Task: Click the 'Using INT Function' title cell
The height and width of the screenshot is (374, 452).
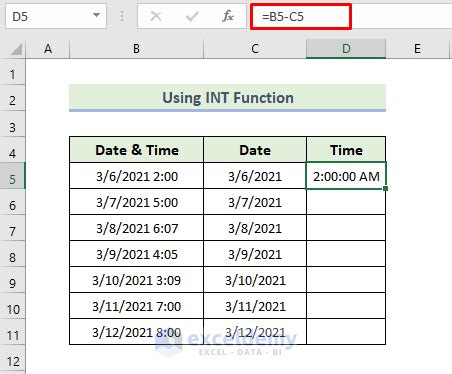Action: pos(228,98)
